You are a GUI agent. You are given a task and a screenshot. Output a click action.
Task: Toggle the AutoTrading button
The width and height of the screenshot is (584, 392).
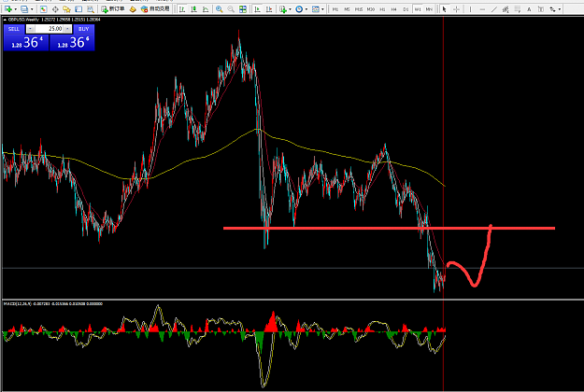click(x=155, y=9)
